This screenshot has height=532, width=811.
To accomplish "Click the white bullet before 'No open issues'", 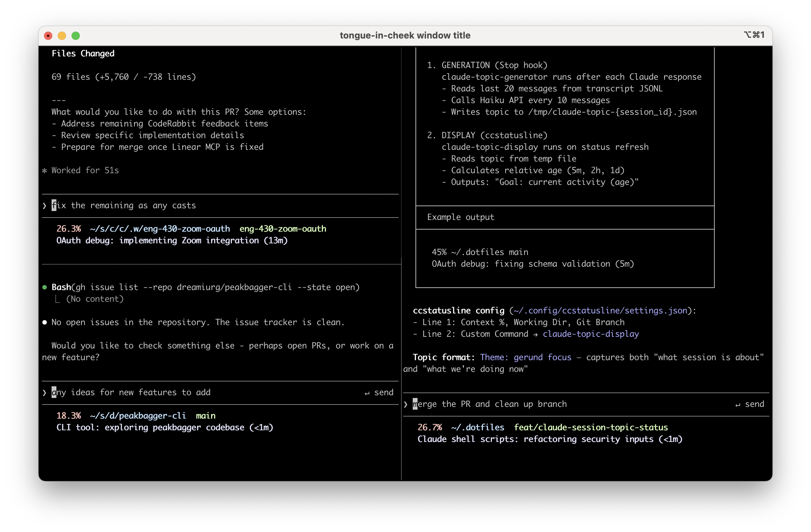I will (44, 322).
